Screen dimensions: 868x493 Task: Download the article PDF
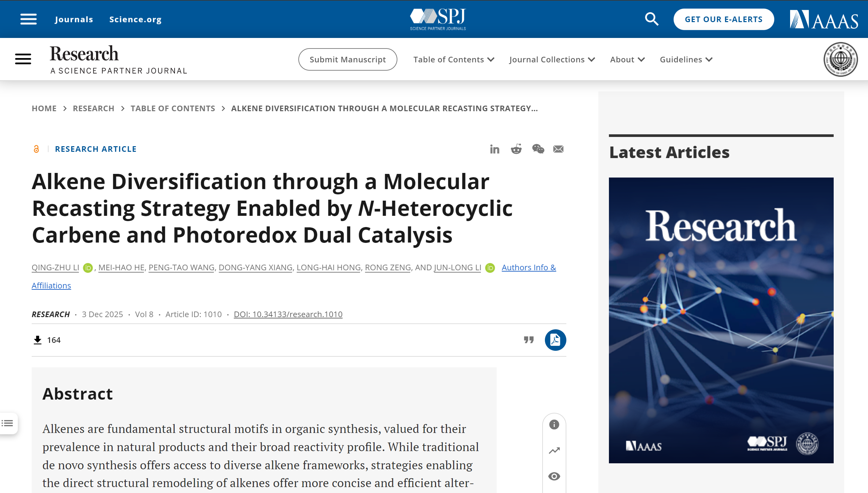[x=555, y=340]
